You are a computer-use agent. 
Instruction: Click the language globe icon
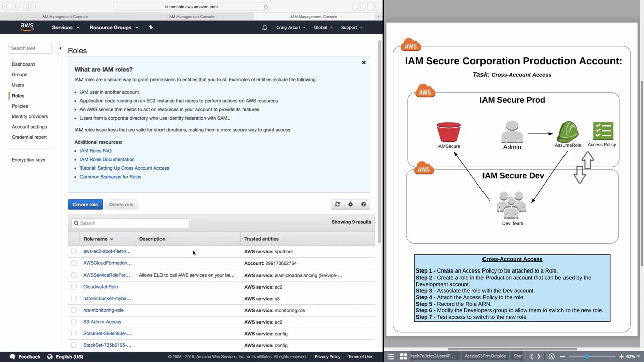(x=50, y=357)
